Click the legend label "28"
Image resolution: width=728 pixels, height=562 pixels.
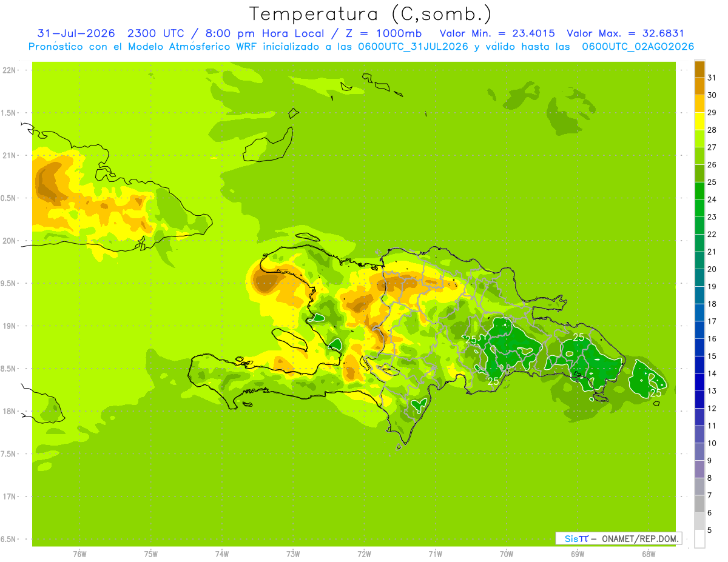point(712,130)
